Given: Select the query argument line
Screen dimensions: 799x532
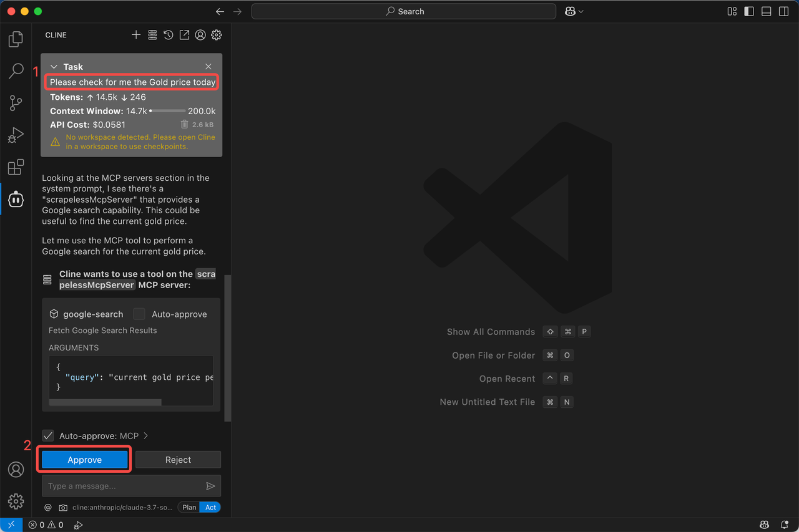Looking at the screenshot, I should 139,377.
